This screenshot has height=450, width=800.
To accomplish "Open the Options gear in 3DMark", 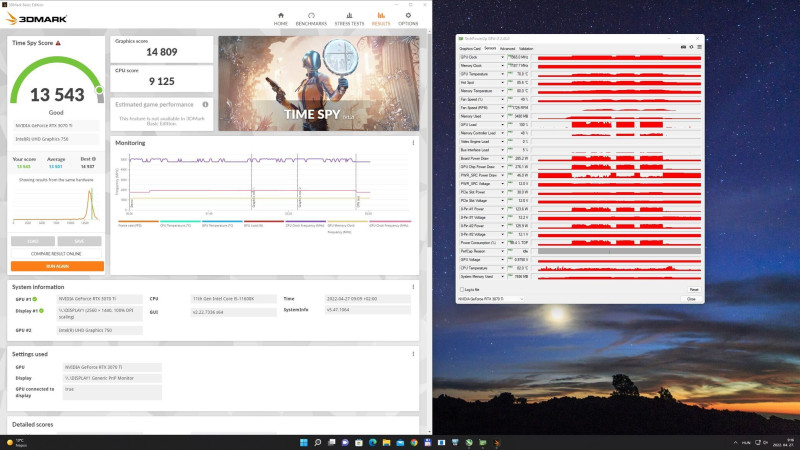I will point(408,19).
